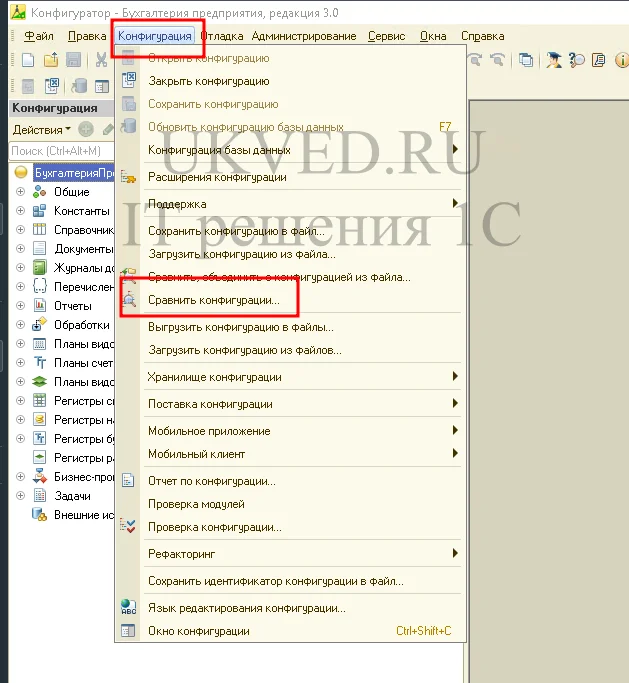
Task: Click the New document toolbar icon
Action: (x=28, y=60)
